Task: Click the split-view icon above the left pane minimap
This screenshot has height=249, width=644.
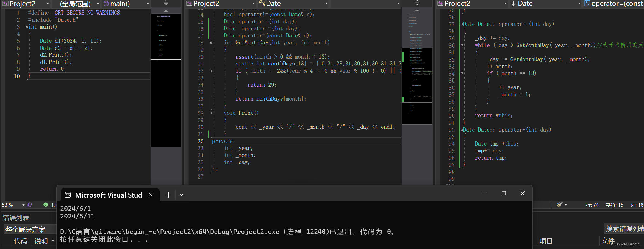Action: coord(166,3)
